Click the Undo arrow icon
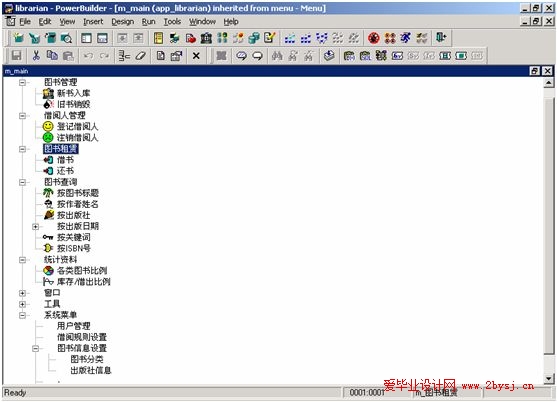557x402 pixels. [x=88, y=56]
